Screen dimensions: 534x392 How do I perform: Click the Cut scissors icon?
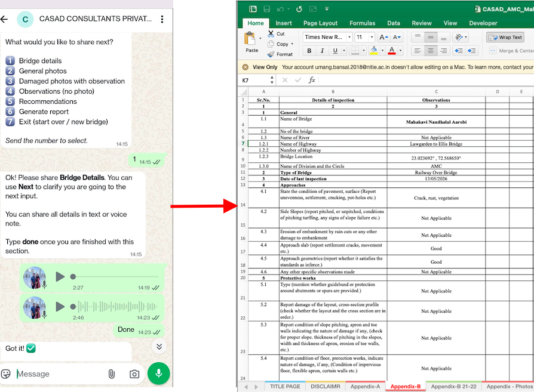click(271, 33)
